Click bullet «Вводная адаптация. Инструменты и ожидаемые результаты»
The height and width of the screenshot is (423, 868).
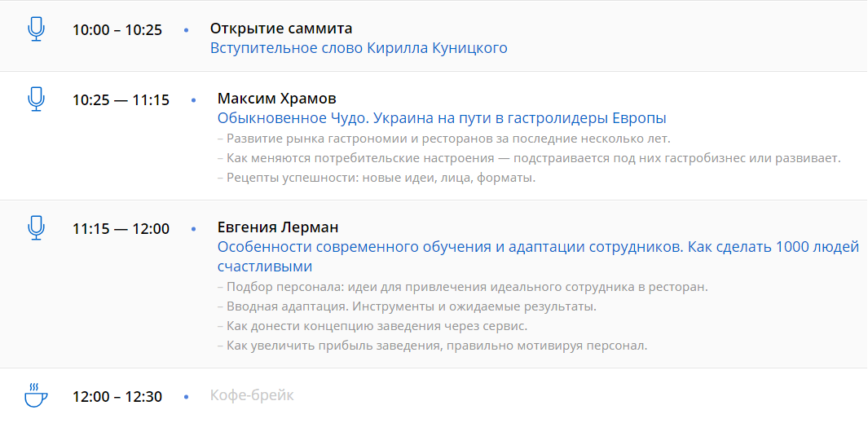click(407, 306)
